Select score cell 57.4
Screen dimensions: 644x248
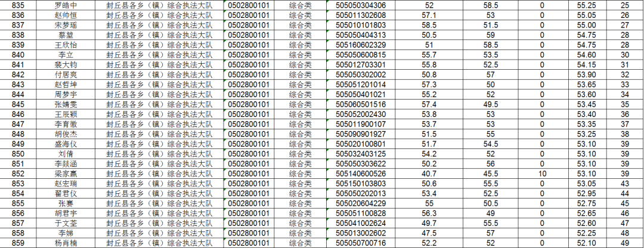tap(429, 104)
